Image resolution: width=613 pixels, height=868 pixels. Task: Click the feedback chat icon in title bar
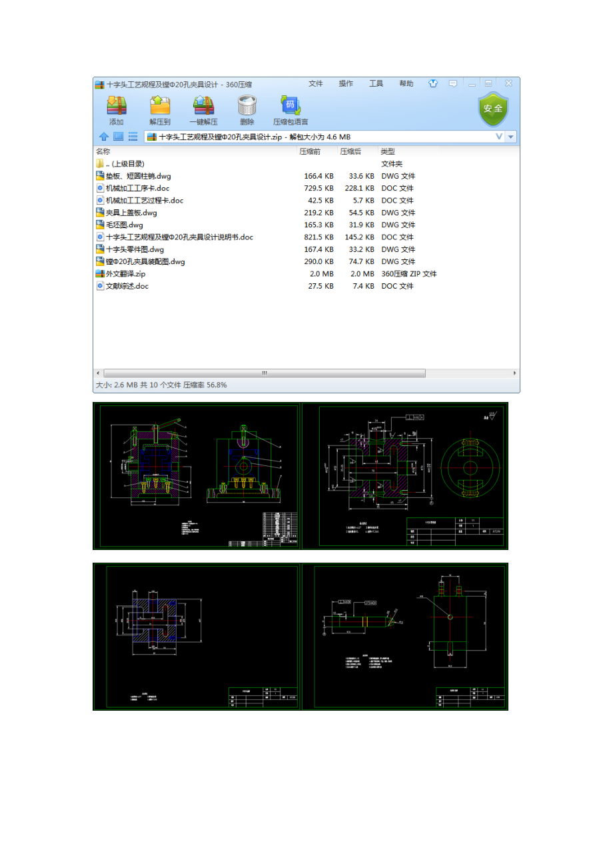tap(452, 84)
